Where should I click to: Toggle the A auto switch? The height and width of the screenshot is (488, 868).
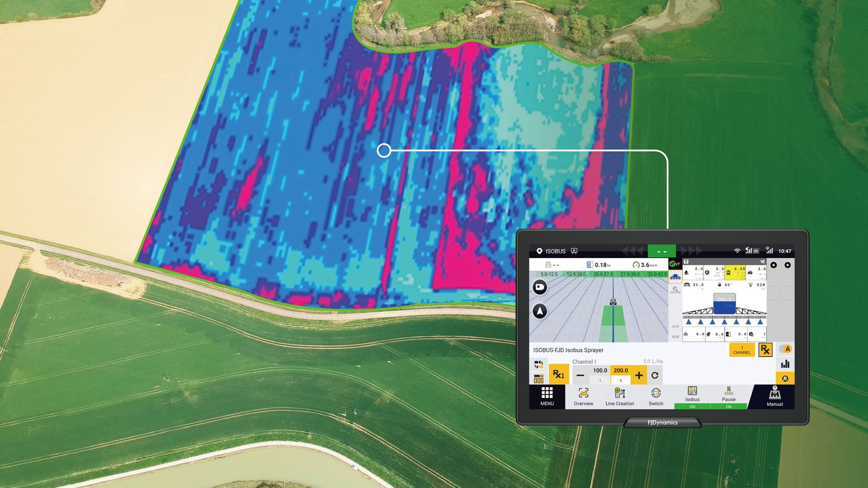coord(786,349)
